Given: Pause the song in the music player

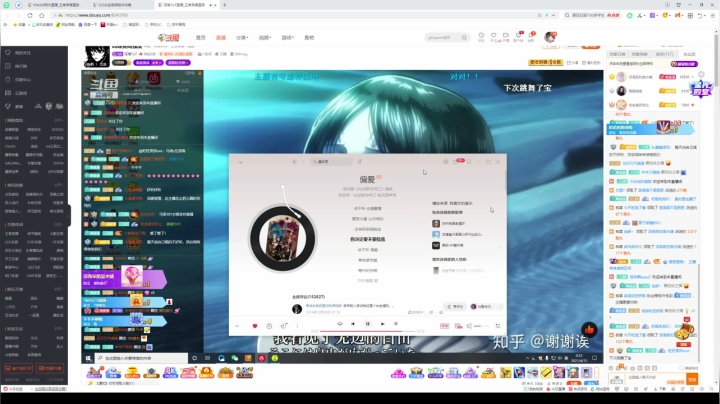Looking at the screenshot, I should tap(367, 324).
